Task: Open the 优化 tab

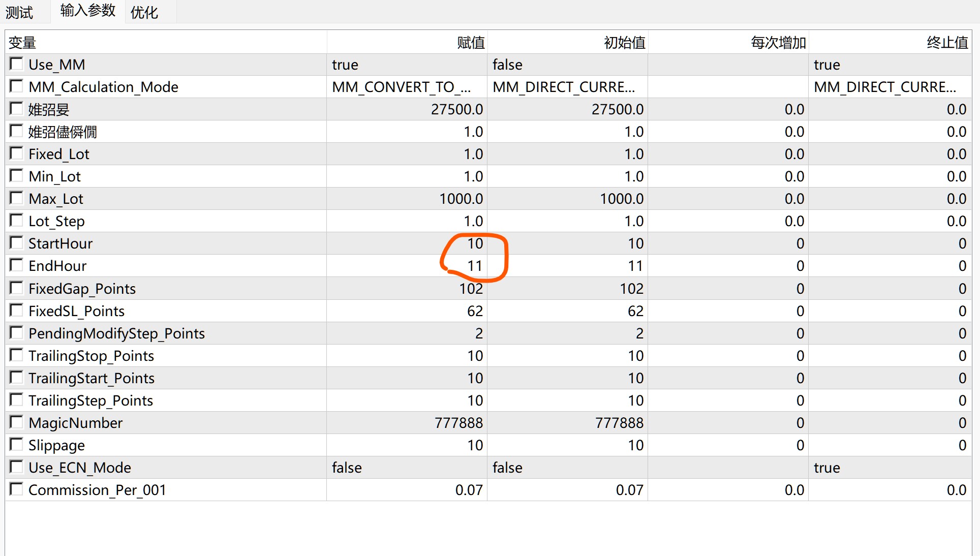Action: tap(144, 12)
